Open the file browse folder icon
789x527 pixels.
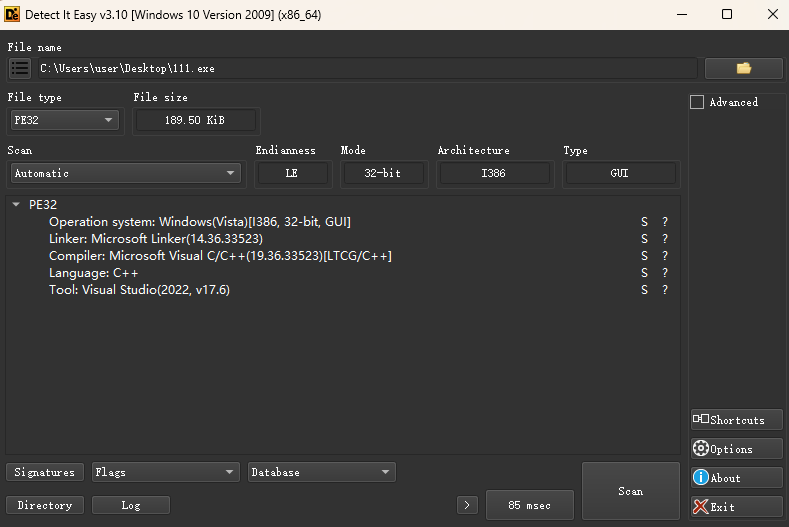click(743, 68)
